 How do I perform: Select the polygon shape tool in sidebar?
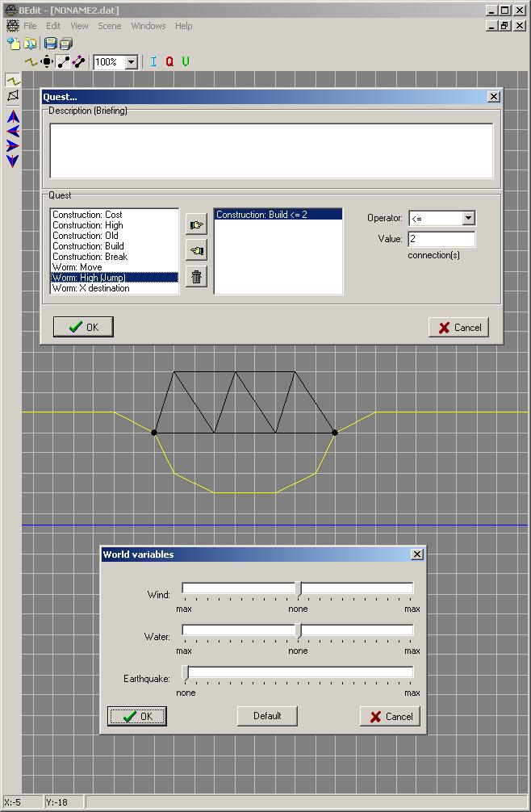click(13, 95)
